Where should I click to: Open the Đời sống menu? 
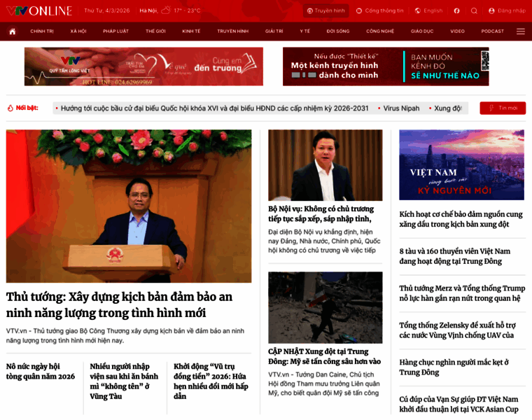[338, 31]
